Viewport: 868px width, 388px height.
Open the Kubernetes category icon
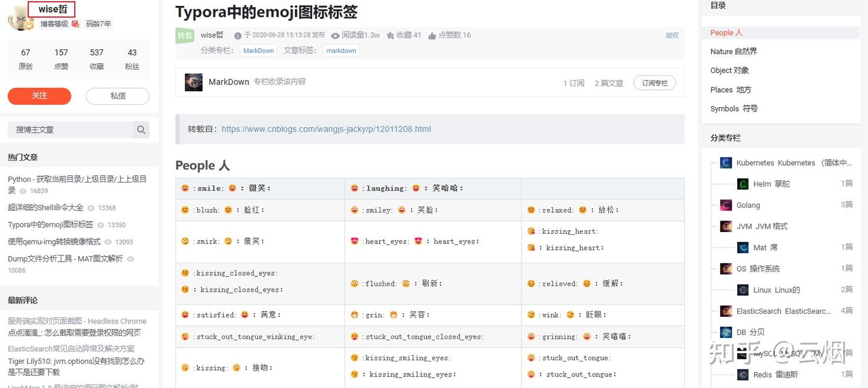[x=726, y=163]
